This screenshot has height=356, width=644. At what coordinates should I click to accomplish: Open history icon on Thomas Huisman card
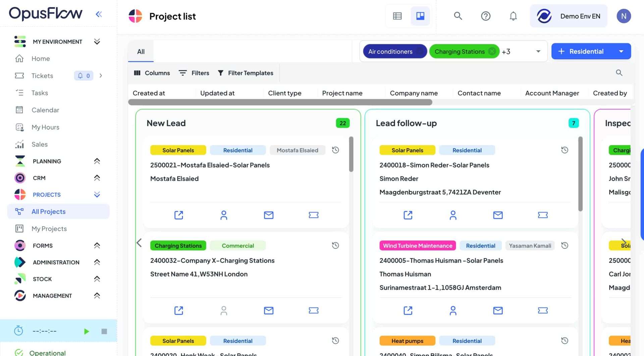click(565, 245)
